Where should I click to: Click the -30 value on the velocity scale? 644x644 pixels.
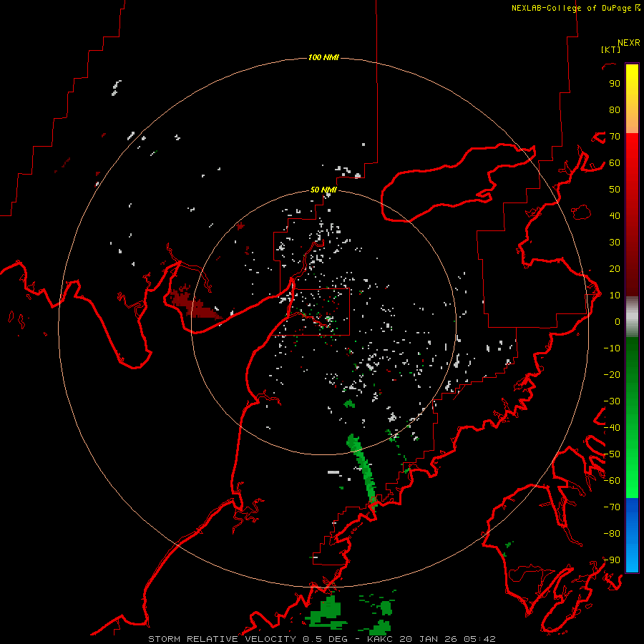pos(612,401)
